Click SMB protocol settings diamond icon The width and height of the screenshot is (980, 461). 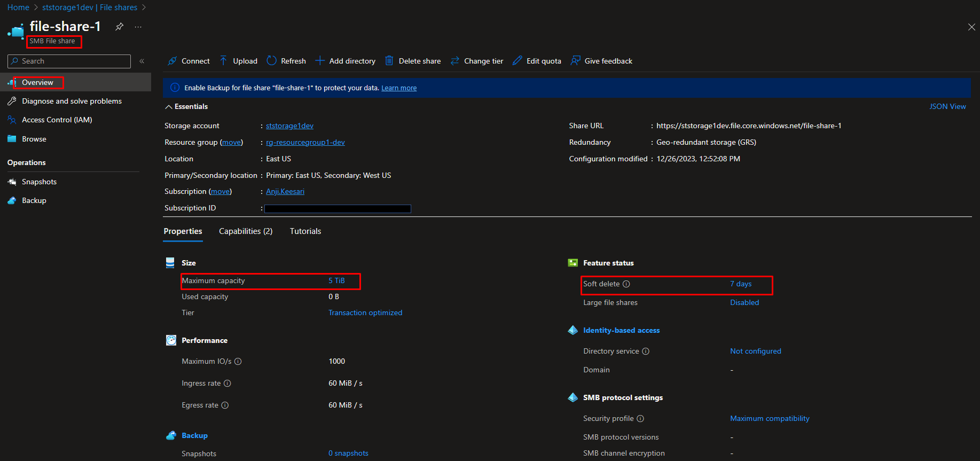click(573, 397)
